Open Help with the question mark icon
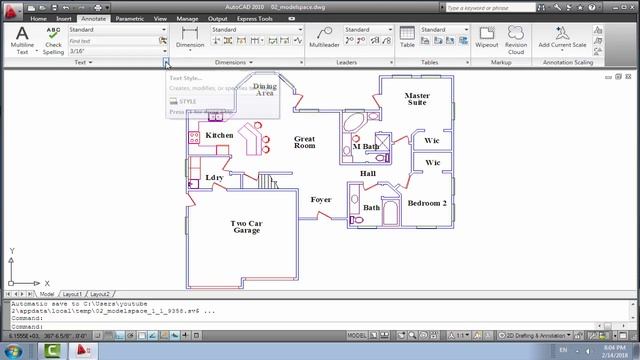 coord(592,8)
